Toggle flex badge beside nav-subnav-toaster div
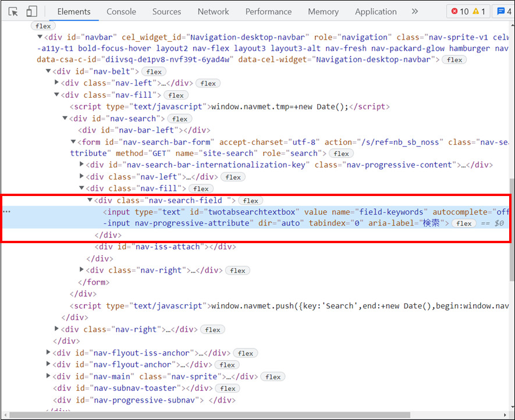The image size is (515, 420). click(x=228, y=389)
